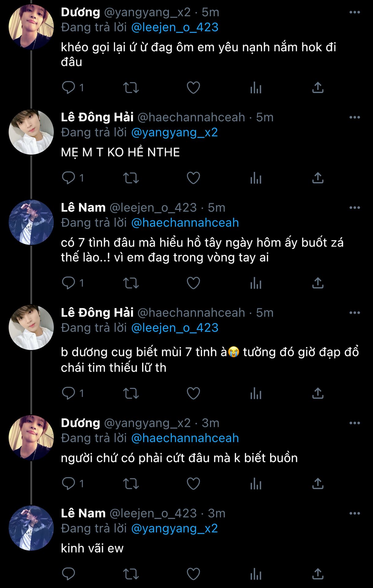Viewport: 373px width, 588px height.
Task: View analytics of the "b dương cug biết" tweet
Action: pyautogui.click(x=256, y=393)
